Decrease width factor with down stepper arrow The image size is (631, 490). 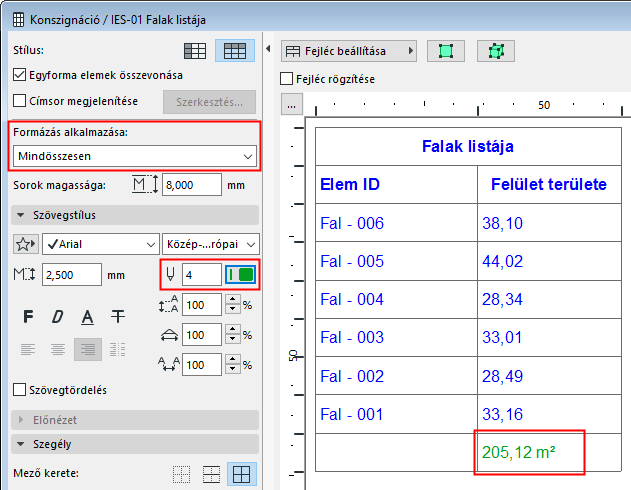point(233,339)
